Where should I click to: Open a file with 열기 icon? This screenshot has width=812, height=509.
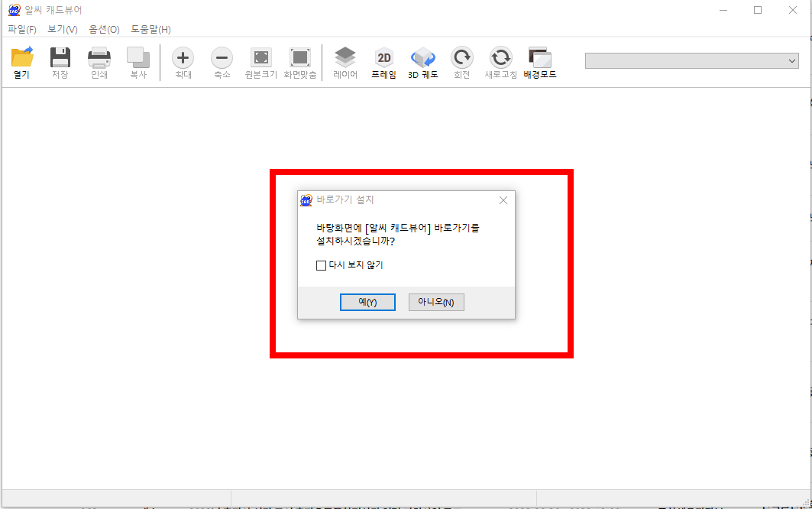pos(21,62)
